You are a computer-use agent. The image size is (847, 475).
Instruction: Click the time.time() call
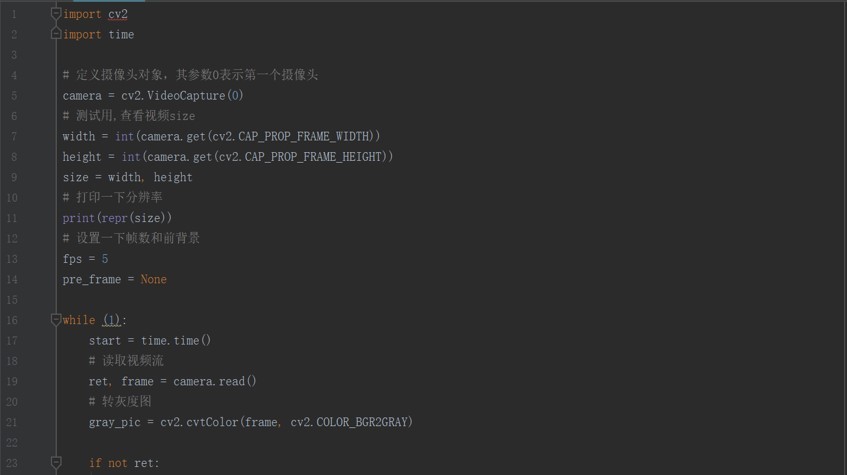click(x=176, y=340)
